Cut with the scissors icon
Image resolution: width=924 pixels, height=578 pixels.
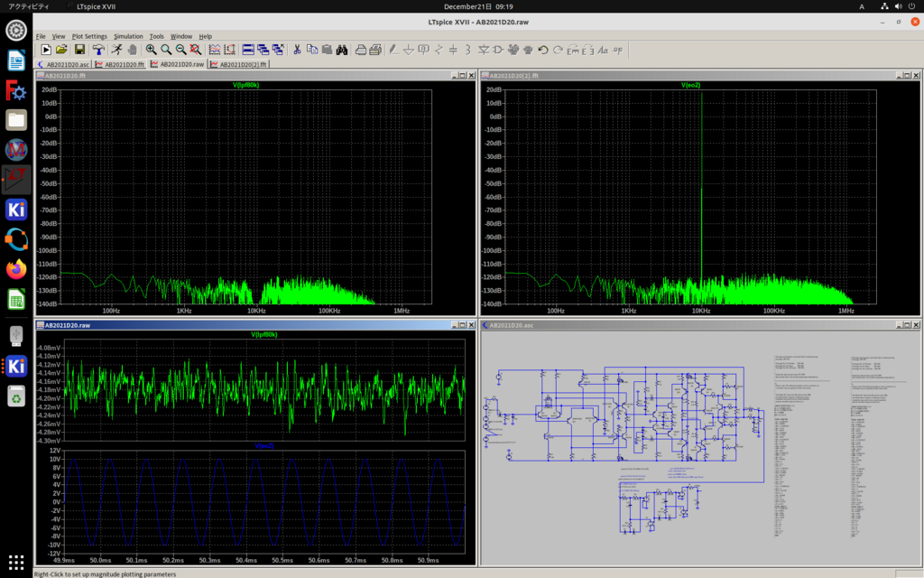coord(297,51)
